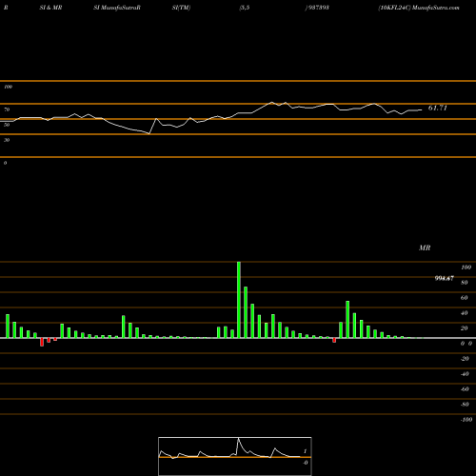The width and height of the screenshot is (476, 476).
Task: Click the RSI axis label 100
Action: (9, 87)
